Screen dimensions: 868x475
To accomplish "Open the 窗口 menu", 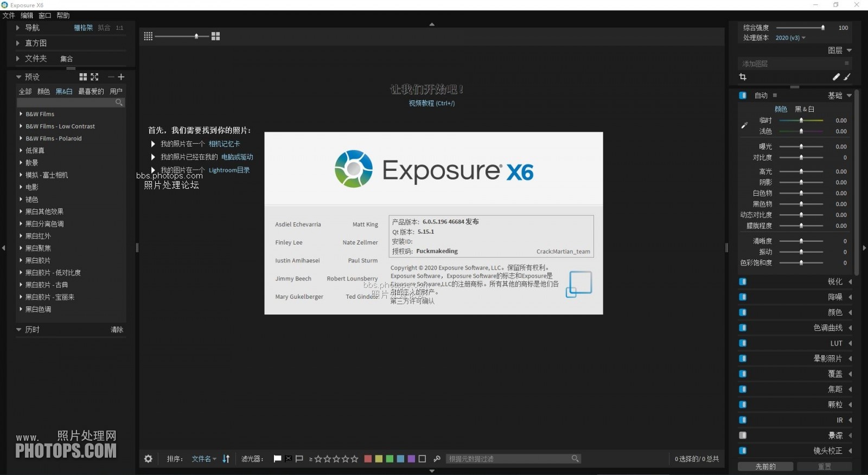I will pyautogui.click(x=44, y=15).
